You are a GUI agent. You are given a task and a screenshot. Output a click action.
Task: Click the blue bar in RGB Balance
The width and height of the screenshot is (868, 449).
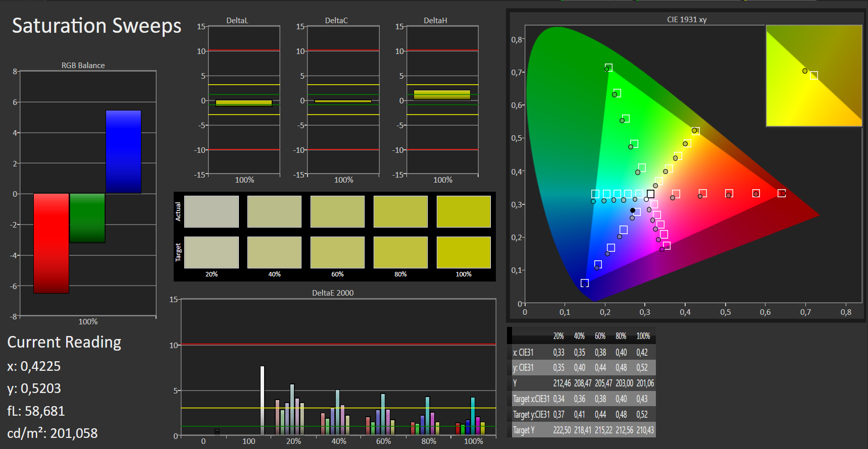coord(123,152)
